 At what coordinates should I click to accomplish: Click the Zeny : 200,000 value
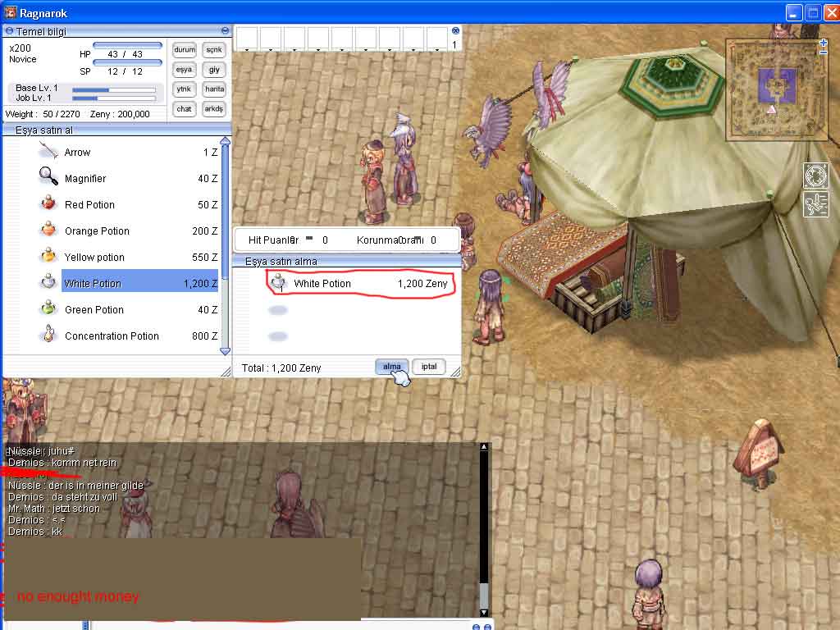click(x=120, y=114)
